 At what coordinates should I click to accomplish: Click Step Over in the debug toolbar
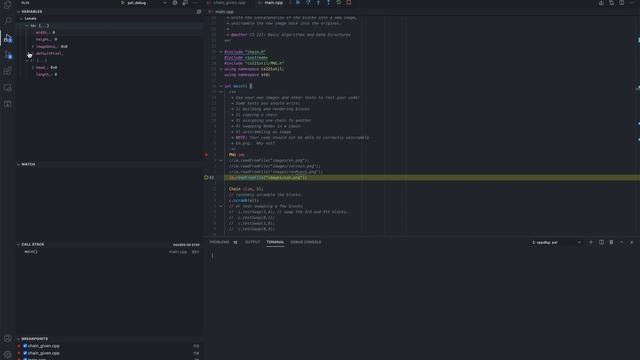[x=308, y=2]
